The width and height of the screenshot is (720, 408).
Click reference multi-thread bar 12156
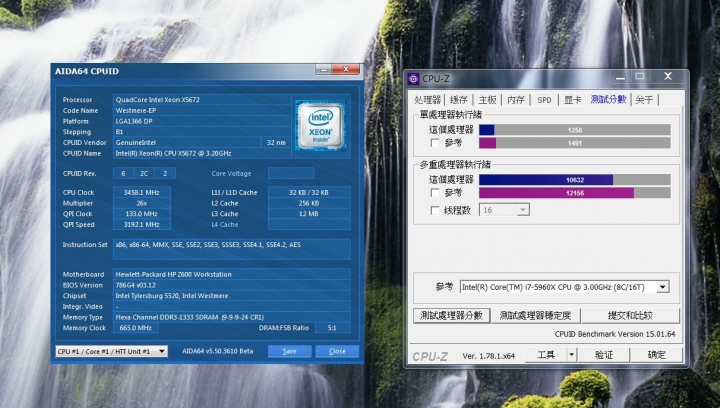pyautogui.click(x=574, y=193)
